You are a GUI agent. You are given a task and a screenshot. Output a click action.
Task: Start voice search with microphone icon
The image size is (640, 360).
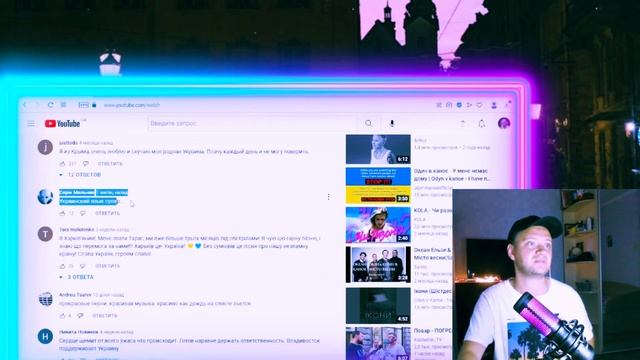pyautogui.click(x=392, y=123)
